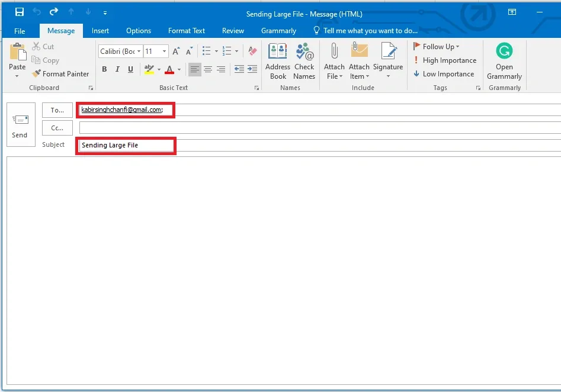
Task: Expand the bullets style dropdown arrow
Action: pyautogui.click(x=216, y=51)
